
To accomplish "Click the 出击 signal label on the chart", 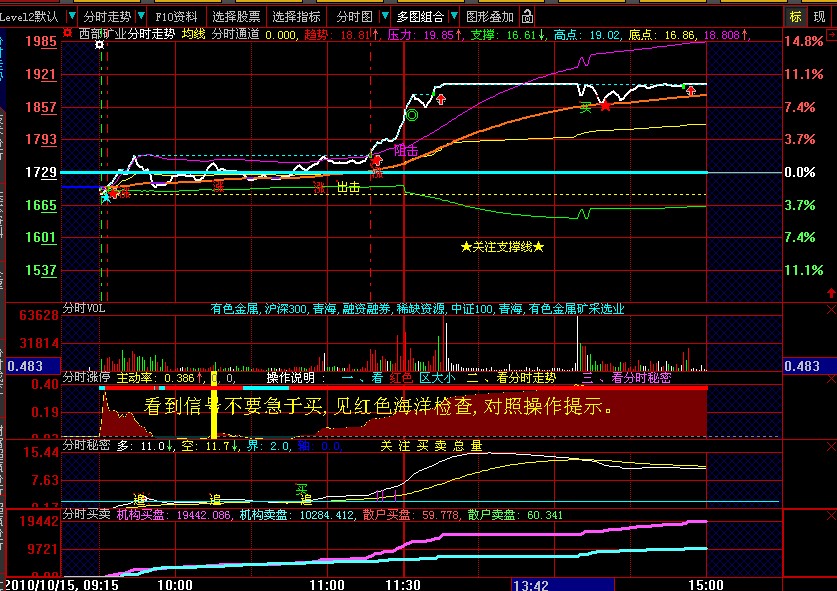I will 348,187.
